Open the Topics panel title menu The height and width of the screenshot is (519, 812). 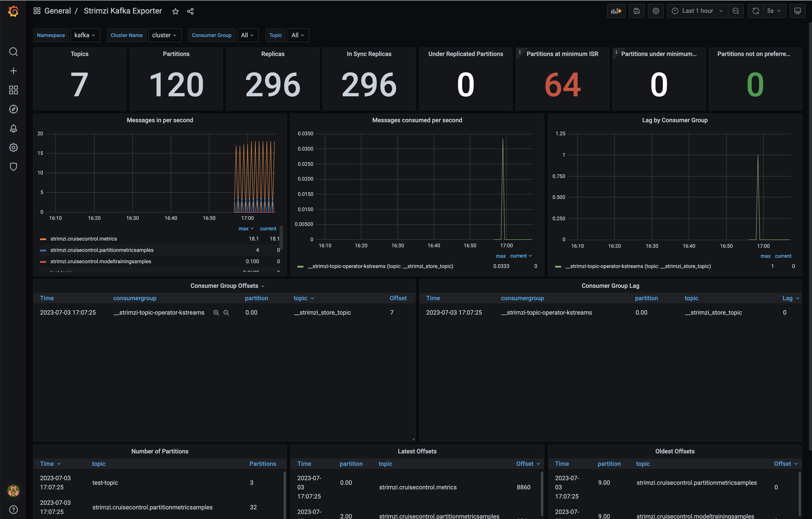(x=80, y=54)
